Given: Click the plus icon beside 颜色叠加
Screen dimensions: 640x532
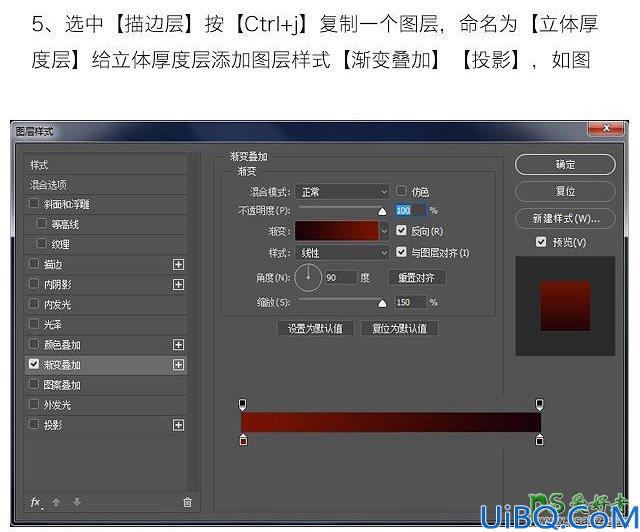Looking at the screenshot, I should (178, 345).
